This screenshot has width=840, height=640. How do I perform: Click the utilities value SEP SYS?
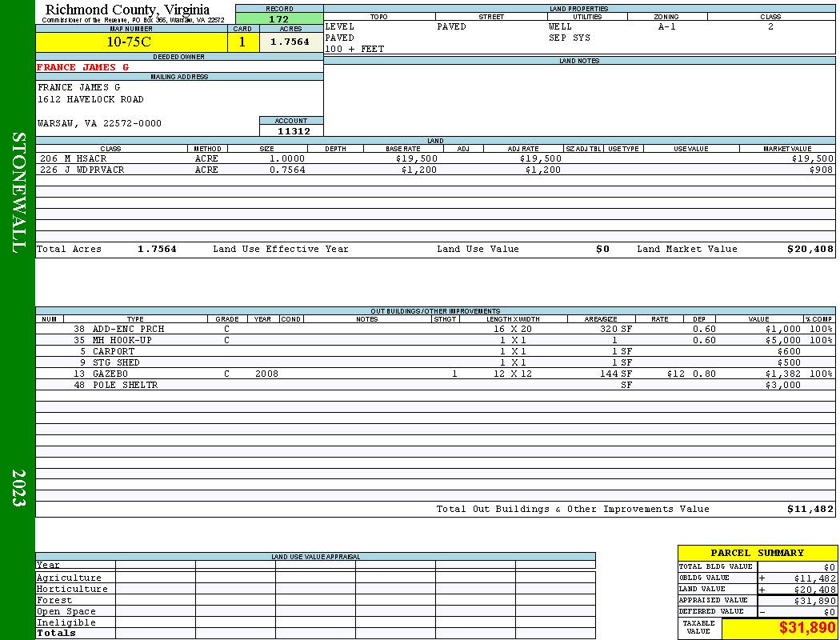pos(570,38)
